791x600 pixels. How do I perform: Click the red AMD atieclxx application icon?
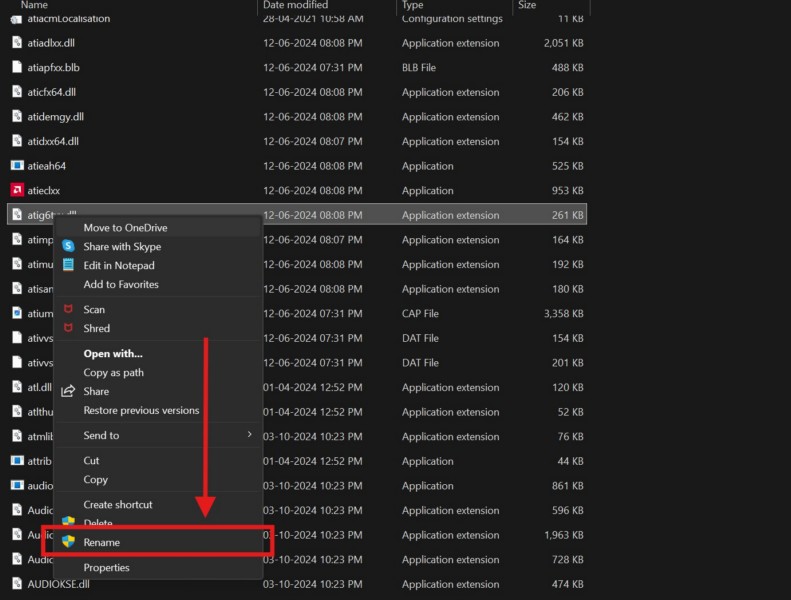(17, 190)
